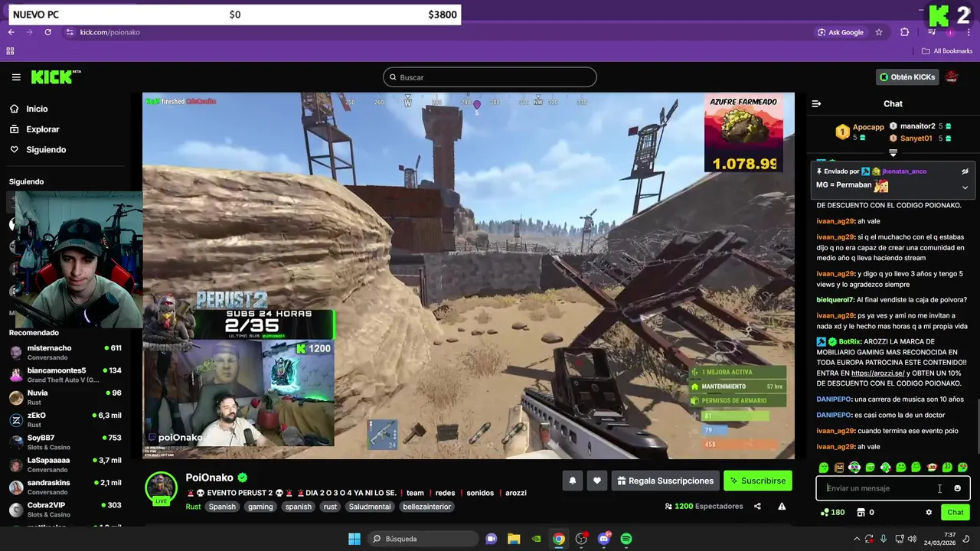Click the Buscar search field

tap(490, 77)
